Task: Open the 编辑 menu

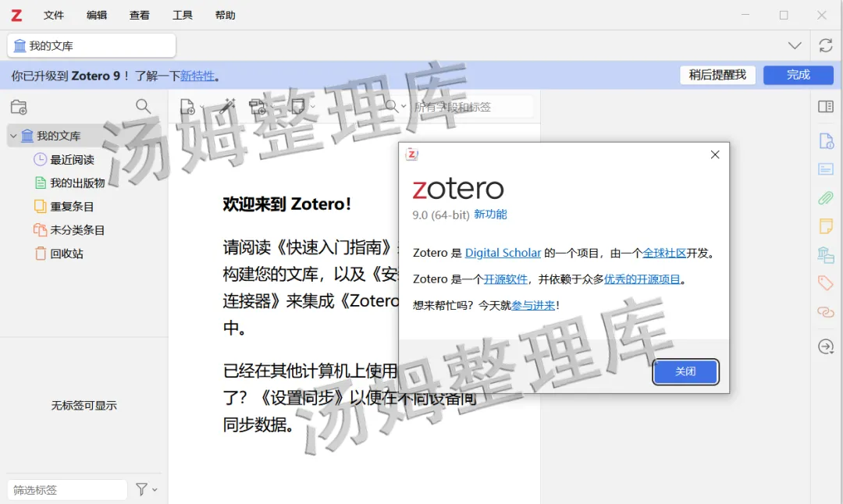Action: coord(97,15)
